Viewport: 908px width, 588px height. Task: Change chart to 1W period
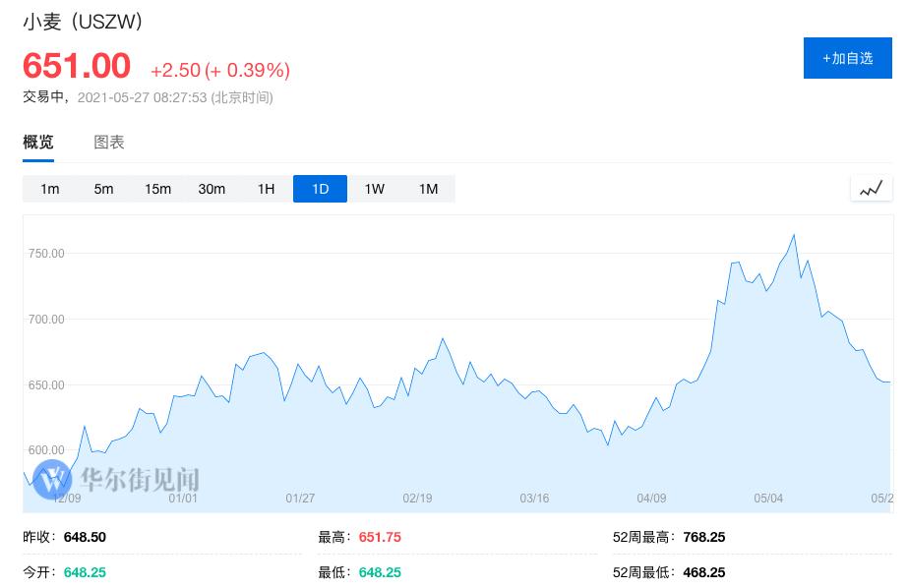coord(374,189)
